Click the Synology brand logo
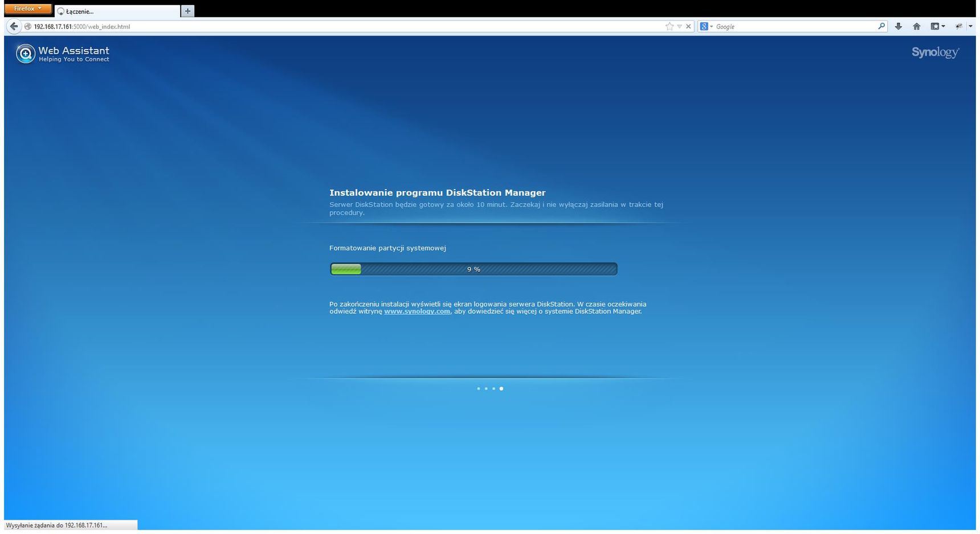 (x=935, y=52)
